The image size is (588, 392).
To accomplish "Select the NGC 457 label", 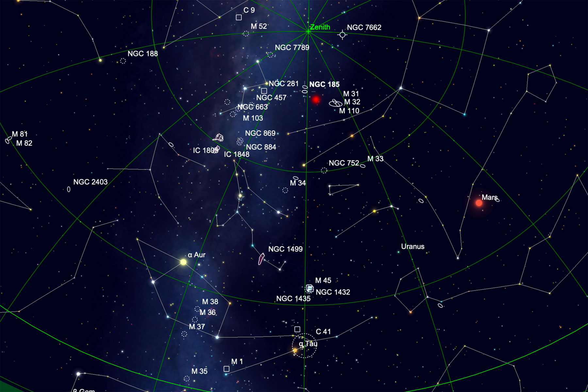I will pos(271,98).
